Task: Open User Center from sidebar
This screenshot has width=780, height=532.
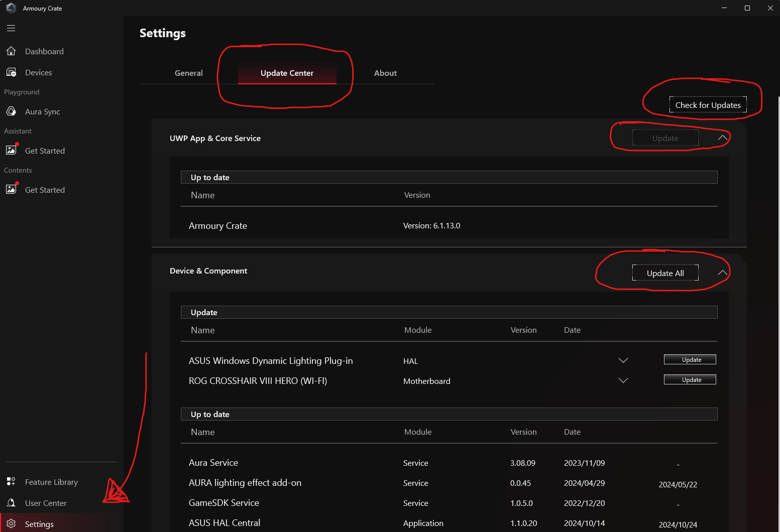Action: click(46, 503)
